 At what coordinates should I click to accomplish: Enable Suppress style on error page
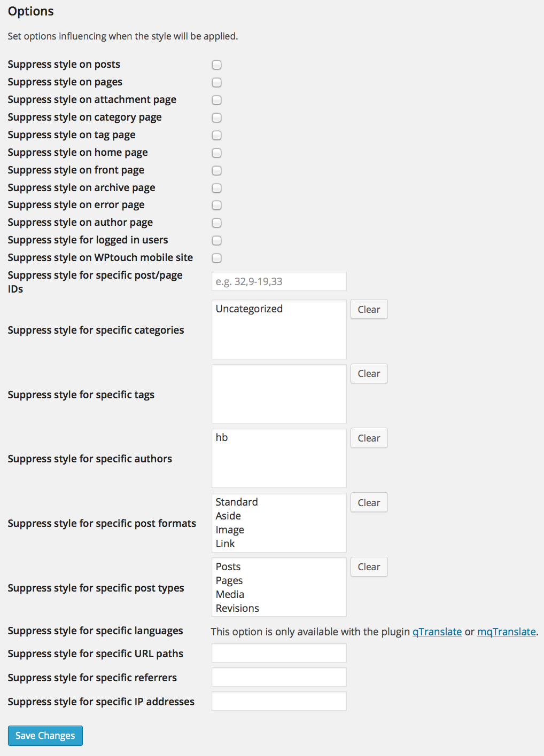[x=216, y=205]
